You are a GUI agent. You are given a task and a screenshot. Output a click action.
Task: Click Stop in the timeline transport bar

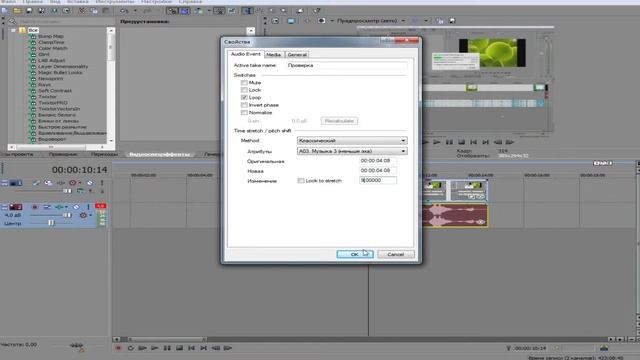pos(179,348)
